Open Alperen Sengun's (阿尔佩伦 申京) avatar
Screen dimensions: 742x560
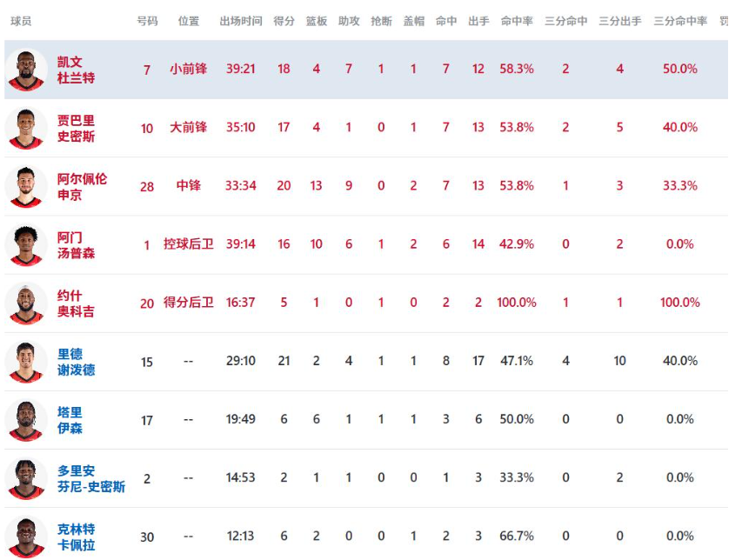(26, 186)
